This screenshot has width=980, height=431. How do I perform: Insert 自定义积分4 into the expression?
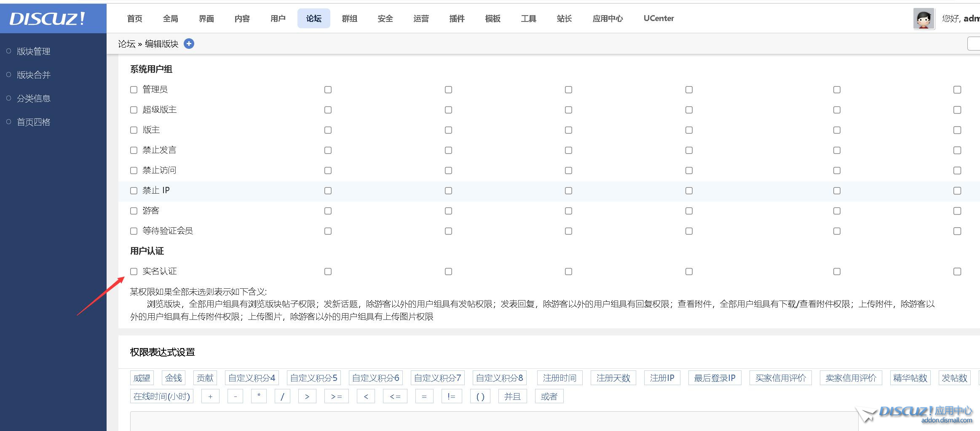pos(252,378)
